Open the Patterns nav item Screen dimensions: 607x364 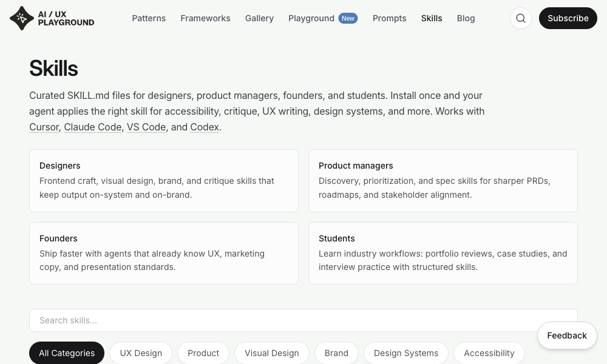149,18
